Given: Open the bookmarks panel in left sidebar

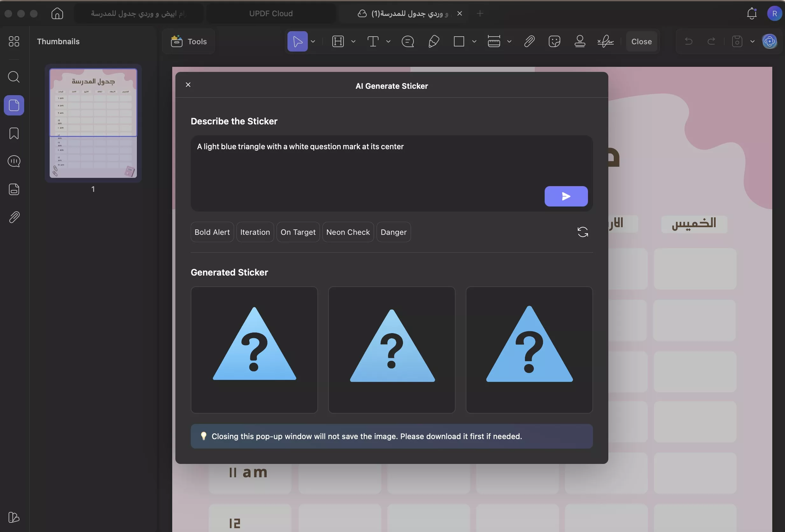Looking at the screenshot, I should coord(14,133).
